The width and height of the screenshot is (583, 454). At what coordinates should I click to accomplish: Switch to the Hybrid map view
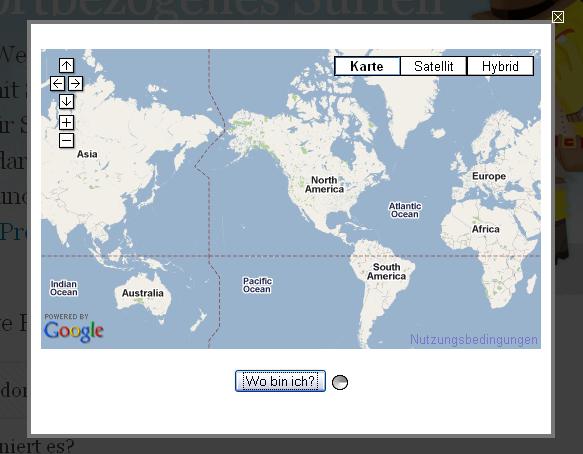tap(500, 66)
